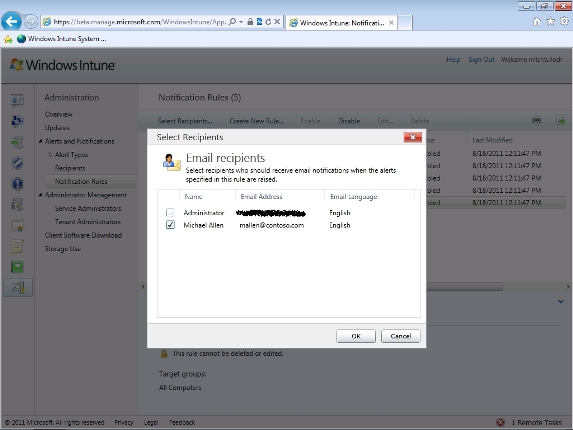
Task: Expand the Alert Types tree node
Action: click(50, 155)
